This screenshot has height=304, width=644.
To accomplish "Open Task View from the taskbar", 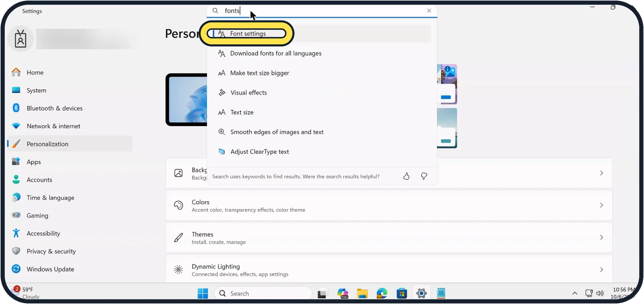I will 323,293.
